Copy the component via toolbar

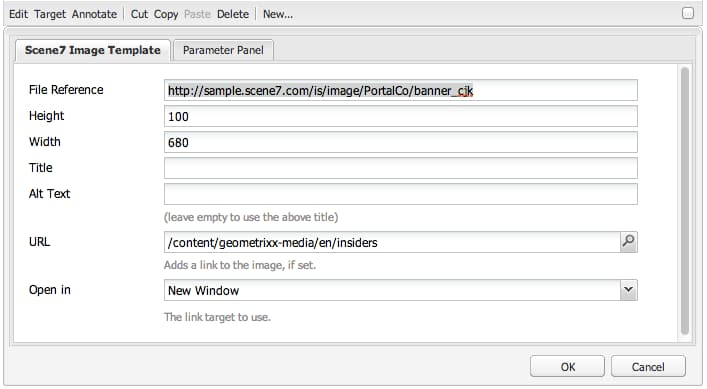pos(166,14)
